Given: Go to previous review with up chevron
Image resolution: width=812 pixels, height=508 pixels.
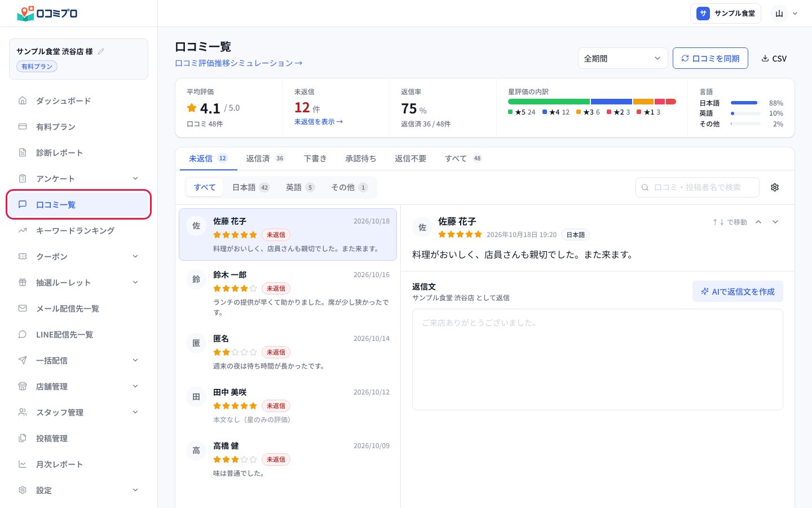Looking at the screenshot, I should tap(758, 222).
